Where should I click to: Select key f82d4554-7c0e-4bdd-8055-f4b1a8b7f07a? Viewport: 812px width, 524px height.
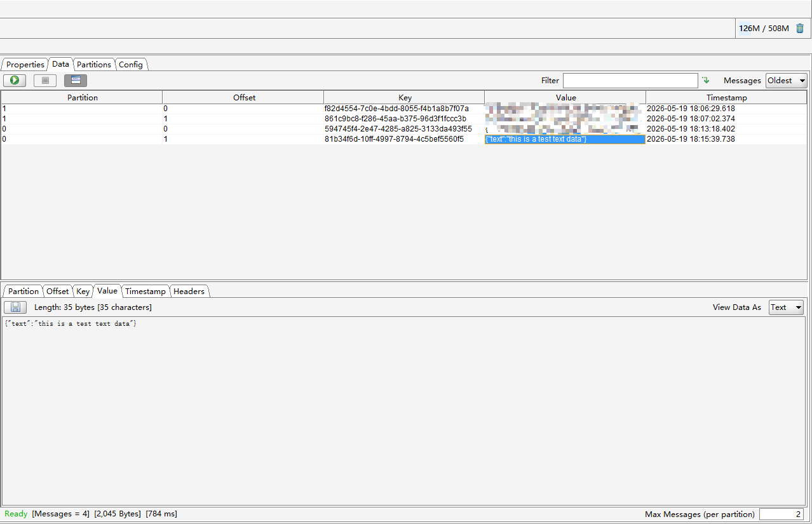pos(396,109)
